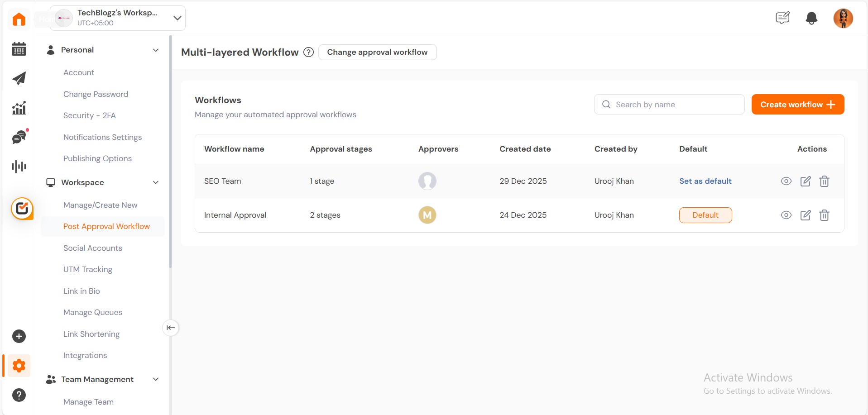Open the inbox chat bubbles icon
The height and width of the screenshot is (415, 868).
coord(19,137)
